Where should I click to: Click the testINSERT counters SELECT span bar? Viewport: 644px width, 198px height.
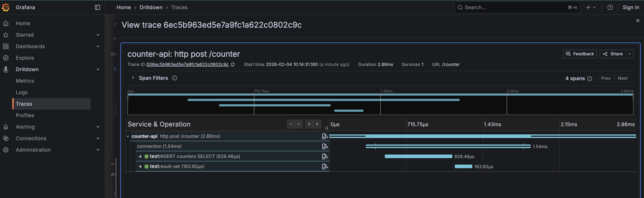point(418,156)
